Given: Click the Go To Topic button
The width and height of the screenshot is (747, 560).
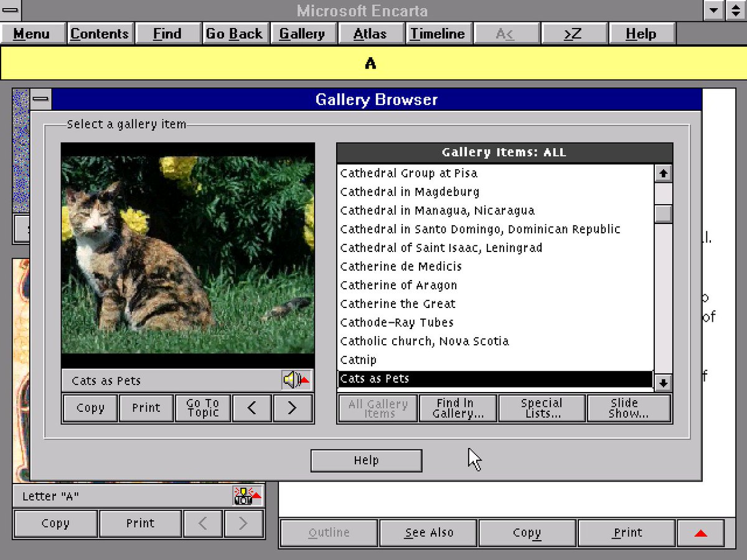Looking at the screenshot, I should (x=203, y=408).
